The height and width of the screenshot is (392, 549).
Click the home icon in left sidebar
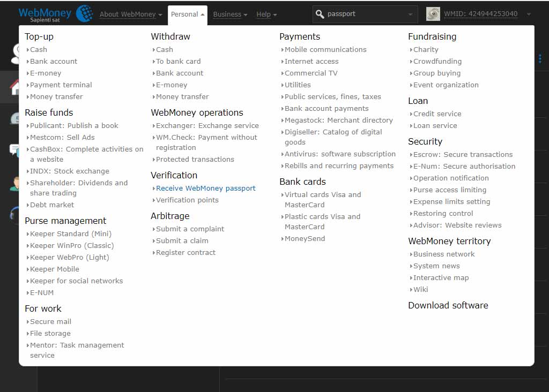point(14,87)
